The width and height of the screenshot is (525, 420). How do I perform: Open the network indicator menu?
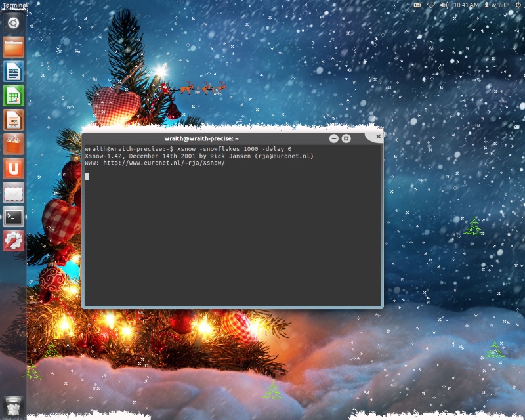click(431, 5)
